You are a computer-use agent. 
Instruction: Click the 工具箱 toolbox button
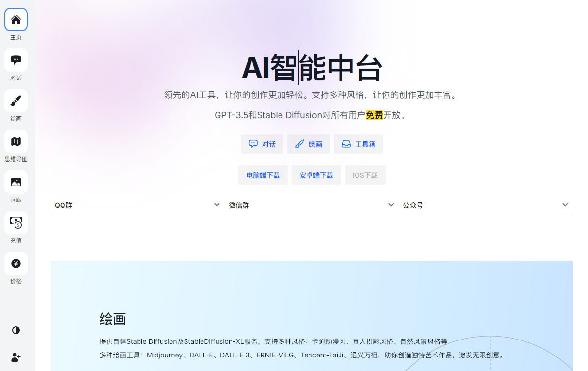[x=358, y=144]
